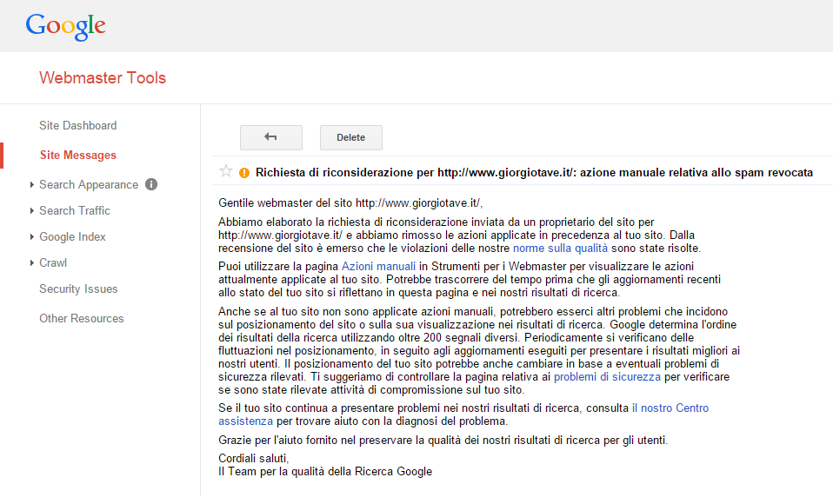The height and width of the screenshot is (504, 833).
Task: Click the Webmaster Tools title link
Action: tap(103, 77)
